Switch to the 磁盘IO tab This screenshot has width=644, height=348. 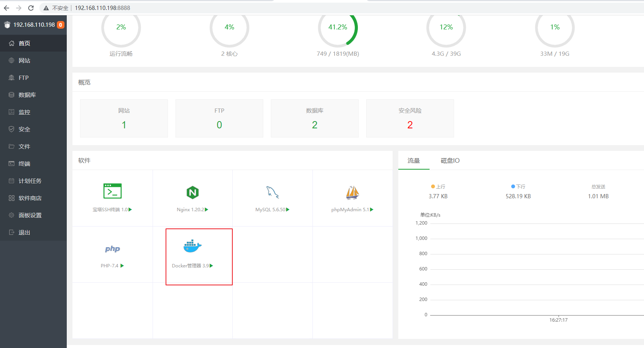pyautogui.click(x=450, y=161)
